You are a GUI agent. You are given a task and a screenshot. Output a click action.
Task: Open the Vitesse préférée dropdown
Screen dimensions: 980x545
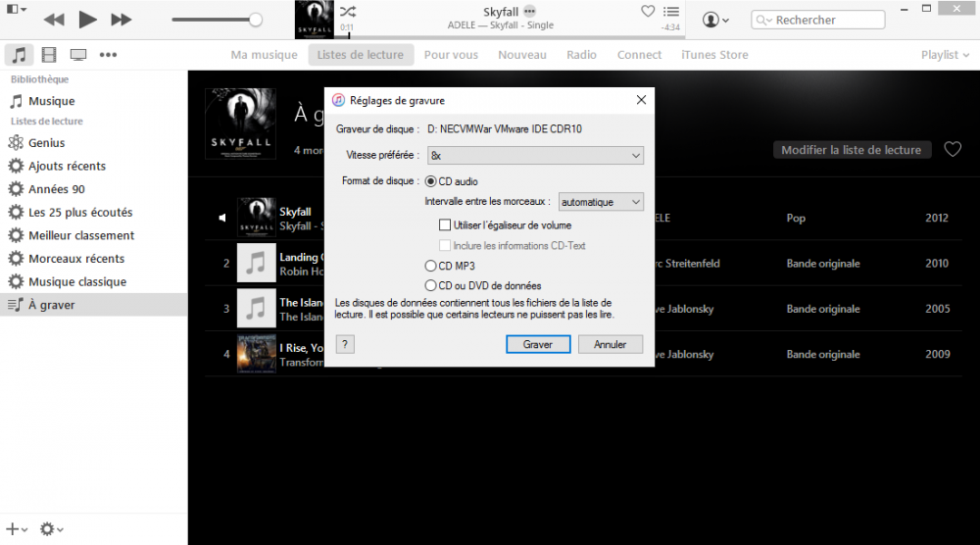tap(535, 156)
